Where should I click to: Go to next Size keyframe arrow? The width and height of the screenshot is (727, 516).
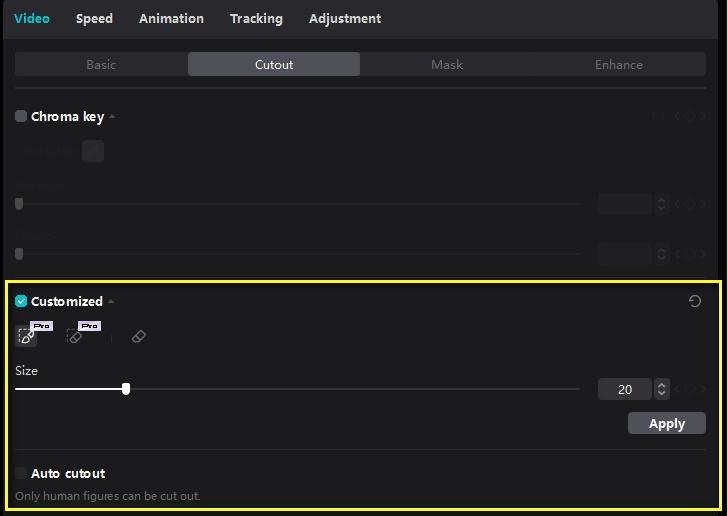pos(703,389)
